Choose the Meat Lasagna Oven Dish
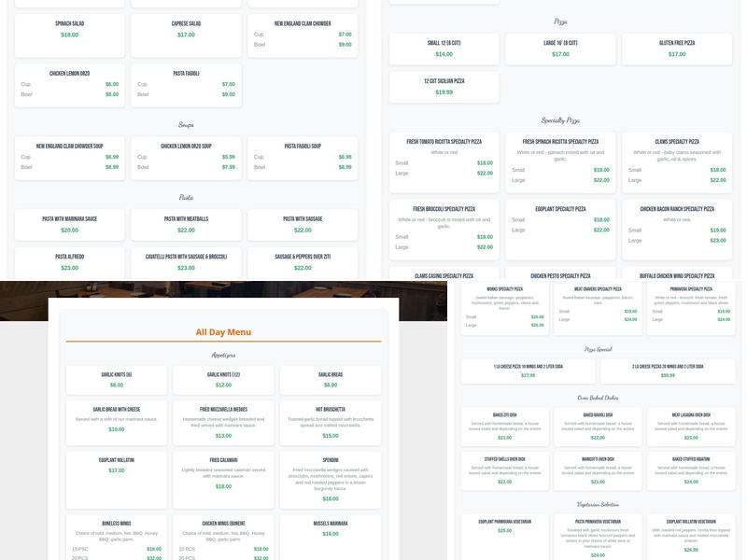 coord(691,426)
